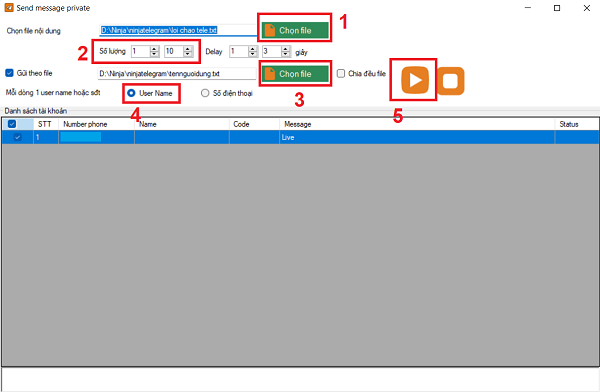Click the first Delay number field
This screenshot has width=600, height=392.
pyautogui.click(x=239, y=51)
